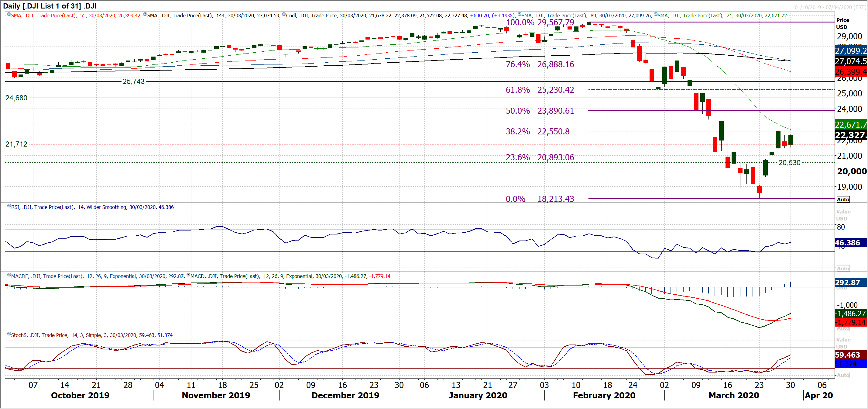Click the Apr 20 label on time axis
This screenshot has width=868, height=409.
point(819,396)
